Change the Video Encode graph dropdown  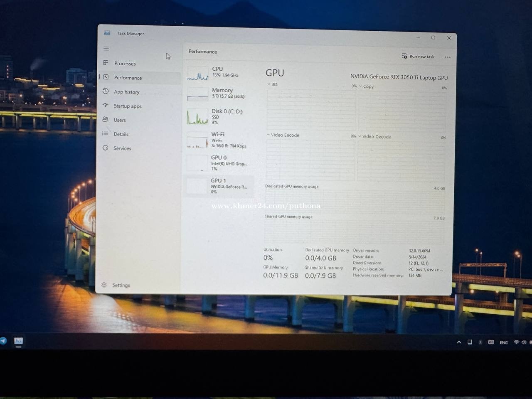pyautogui.click(x=268, y=135)
